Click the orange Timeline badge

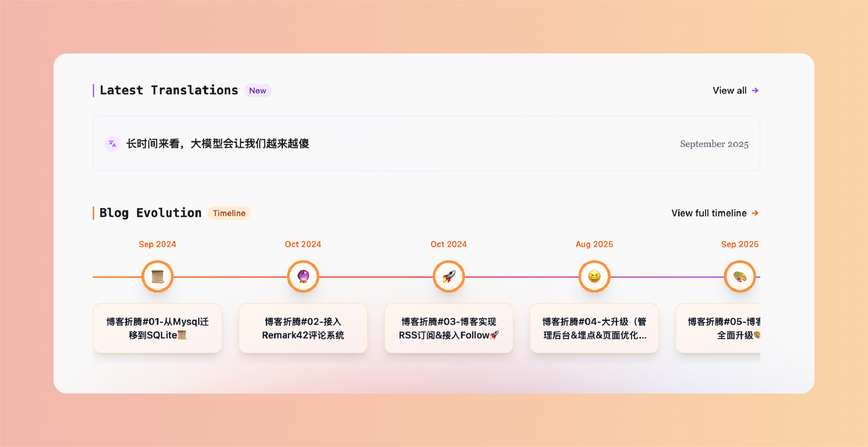point(229,213)
